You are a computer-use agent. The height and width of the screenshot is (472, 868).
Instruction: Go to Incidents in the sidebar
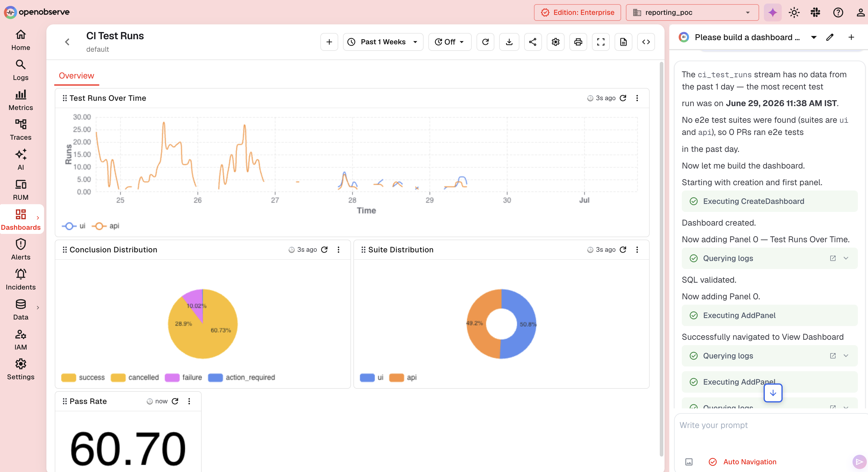point(21,279)
